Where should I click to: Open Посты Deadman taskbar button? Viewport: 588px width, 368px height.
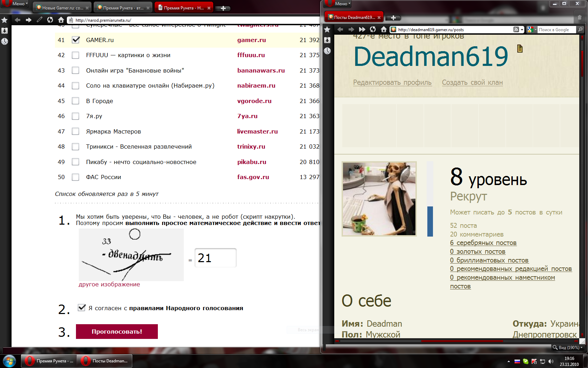coord(105,361)
